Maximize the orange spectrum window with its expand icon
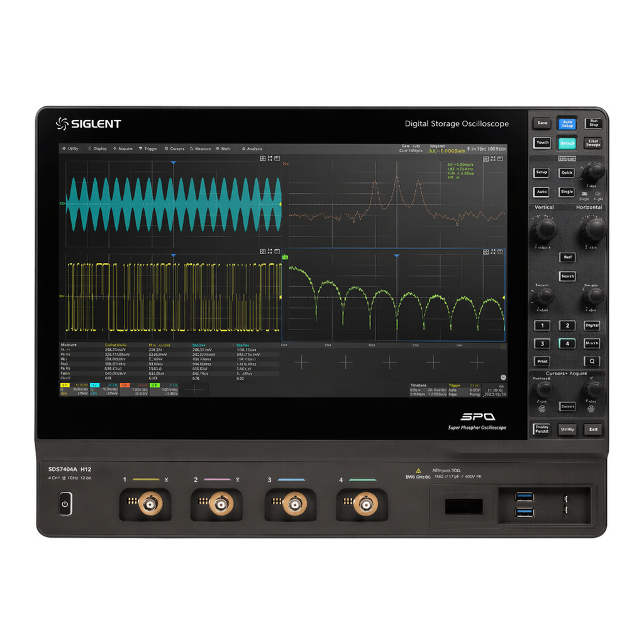The height and width of the screenshot is (644, 644). click(493, 158)
